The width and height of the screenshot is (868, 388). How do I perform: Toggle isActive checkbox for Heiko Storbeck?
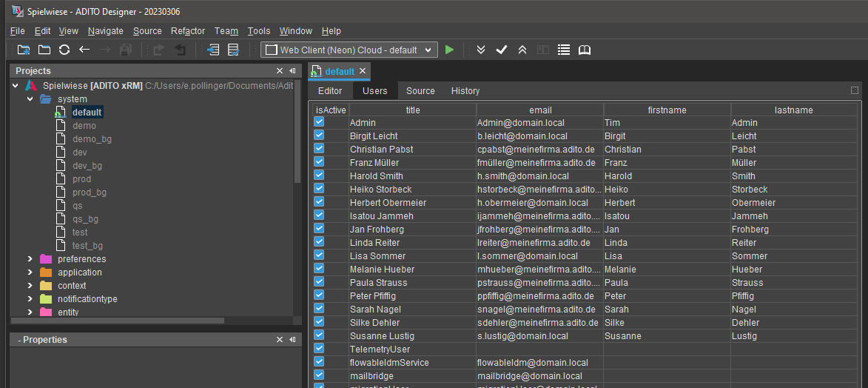pyautogui.click(x=319, y=188)
